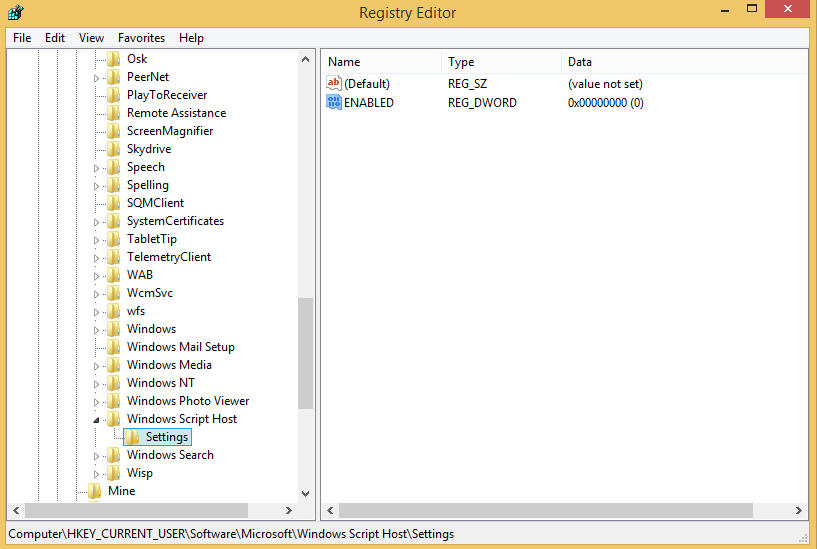The width and height of the screenshot is (817, 549).
Task: Click the Windows NT folder icon
Action: coord(114,383)
